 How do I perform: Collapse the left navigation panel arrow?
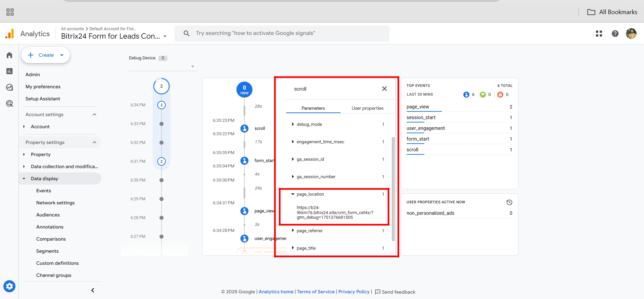(x=93, y=290)
